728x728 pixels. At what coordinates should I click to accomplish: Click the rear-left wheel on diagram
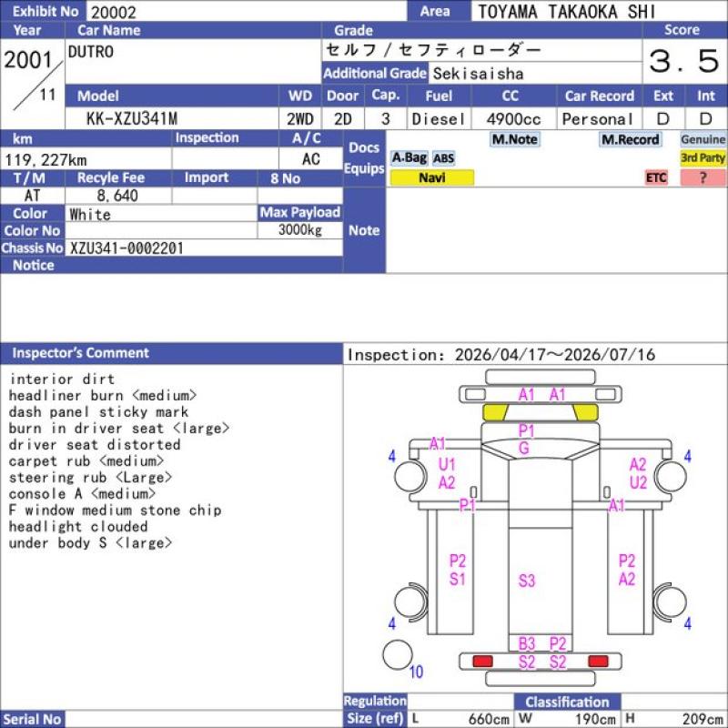[x=410, y=602]
